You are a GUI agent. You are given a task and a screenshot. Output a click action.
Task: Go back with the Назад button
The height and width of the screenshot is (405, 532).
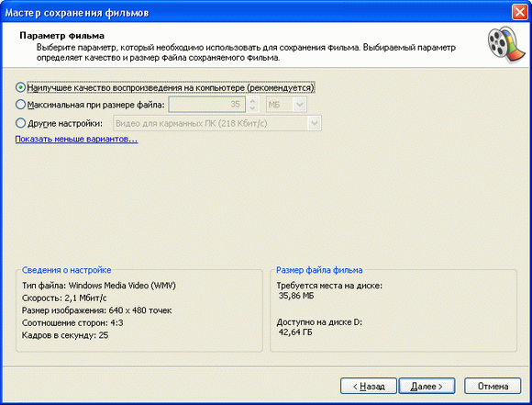[369, 387]
